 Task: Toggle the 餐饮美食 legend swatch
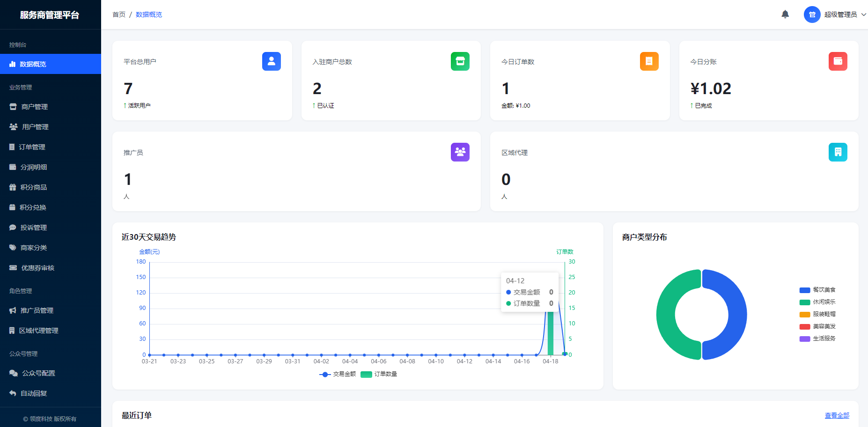pyautogui.click(x=805, y=290)
